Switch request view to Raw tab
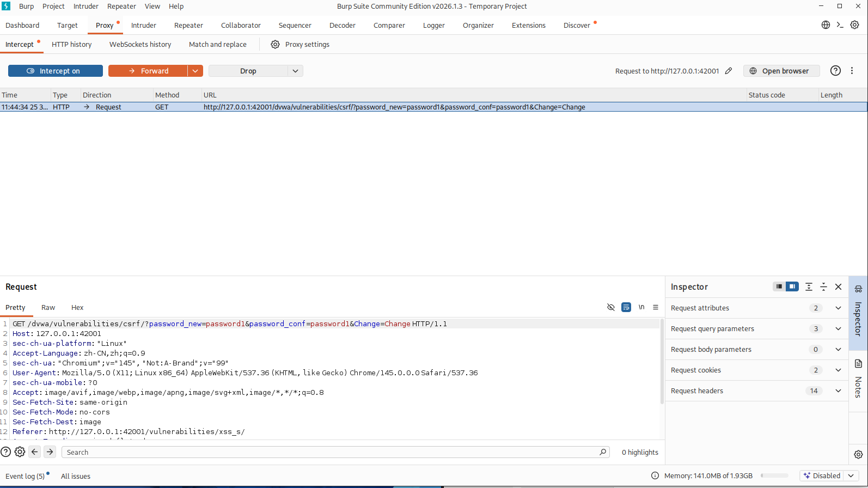This screenshot has width=868, height=488. [48, 307]
